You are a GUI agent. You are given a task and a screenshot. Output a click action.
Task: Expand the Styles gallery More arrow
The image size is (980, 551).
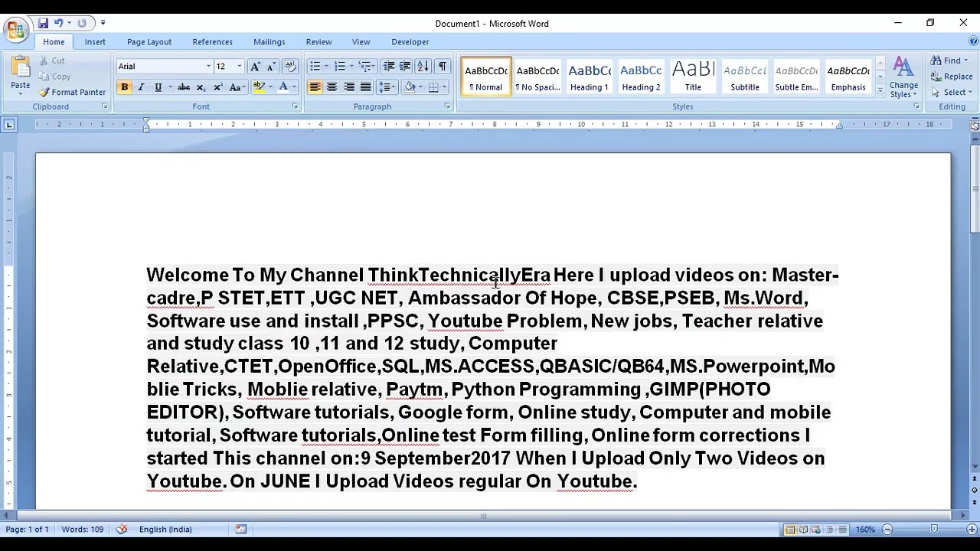click(x=880, y=92)
